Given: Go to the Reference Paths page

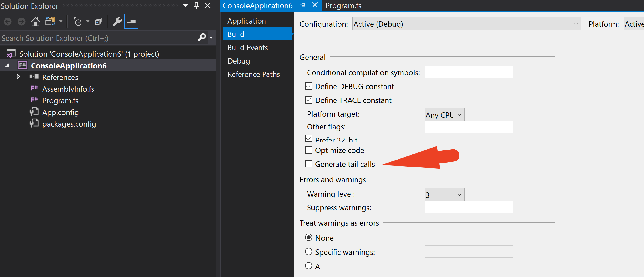Looking at the screenshot, I should (x=254, y=74).
